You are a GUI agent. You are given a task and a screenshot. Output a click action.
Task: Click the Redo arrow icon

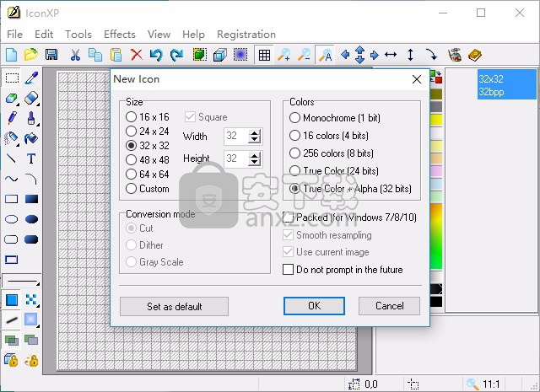pyautogui.click(x=177, y=55)
